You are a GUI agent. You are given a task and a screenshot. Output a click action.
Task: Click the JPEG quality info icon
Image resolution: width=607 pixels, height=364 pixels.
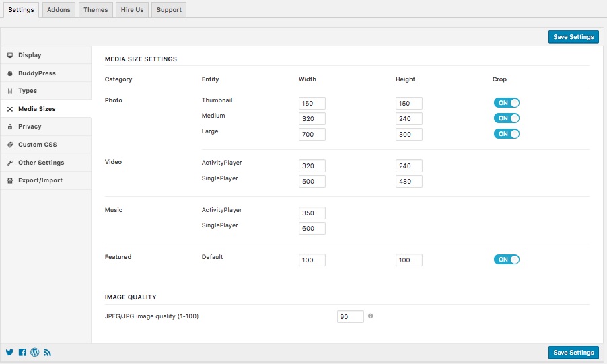pyautogui.click(x=371, y=316)
